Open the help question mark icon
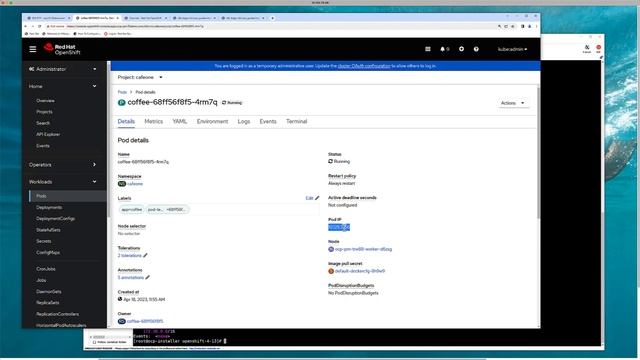This screenshot has height=360, width=640. click(x=476, y=49)
